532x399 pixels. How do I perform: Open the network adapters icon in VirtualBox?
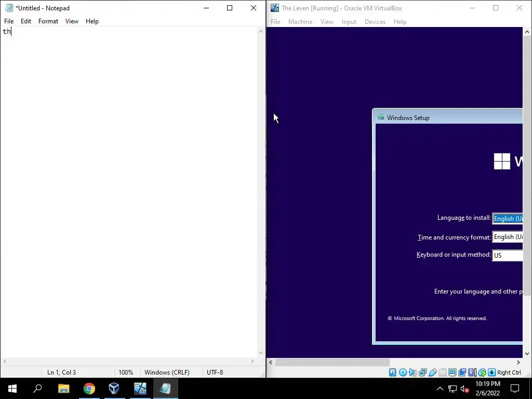[x=423, y=372]
